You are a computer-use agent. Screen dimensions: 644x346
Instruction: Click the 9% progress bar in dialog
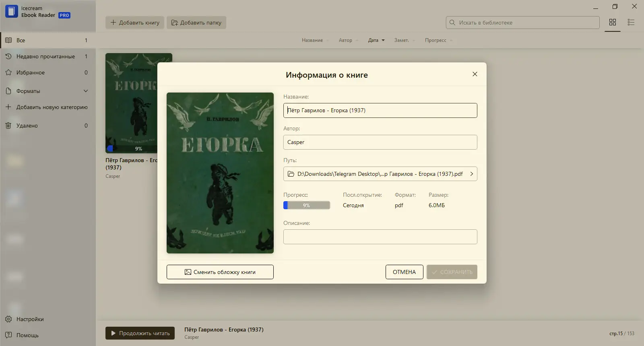(307, 205)
